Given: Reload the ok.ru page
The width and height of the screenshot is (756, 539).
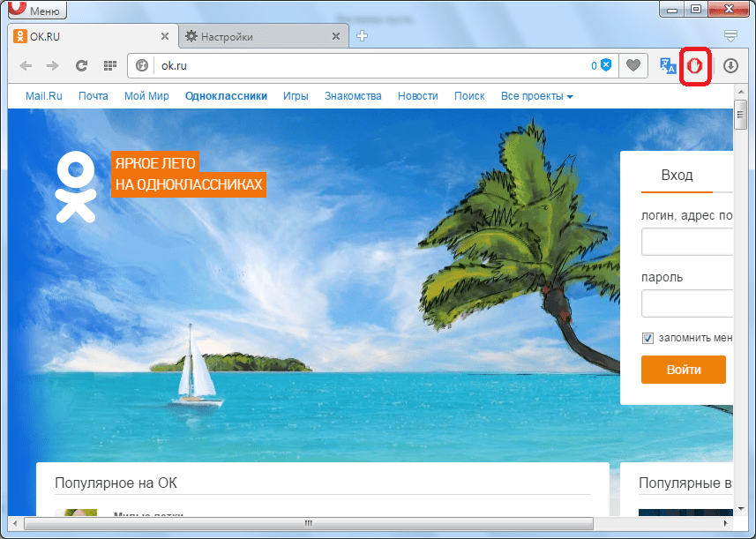Looking at the screenshot, I should coord(81,65).
